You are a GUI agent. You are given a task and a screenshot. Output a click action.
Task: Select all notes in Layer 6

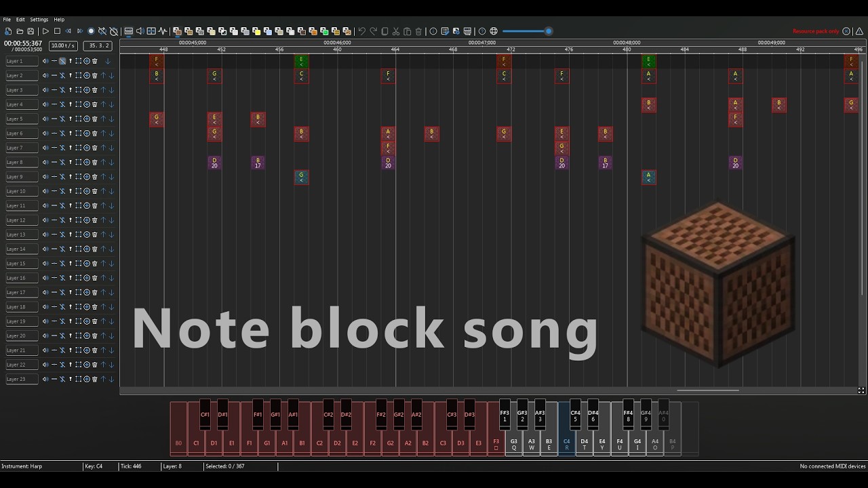point(79,134)
